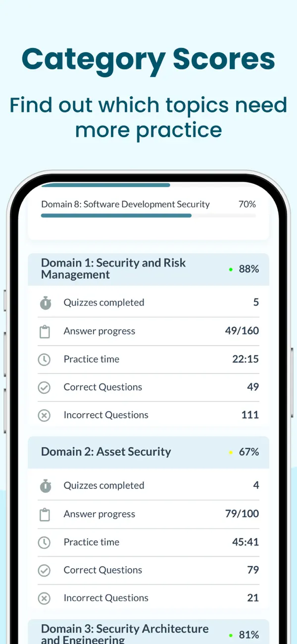The image size is (297, 644).
Task: Click the checkmark circle icon in Domain 1
Action: tap(45, 387)
